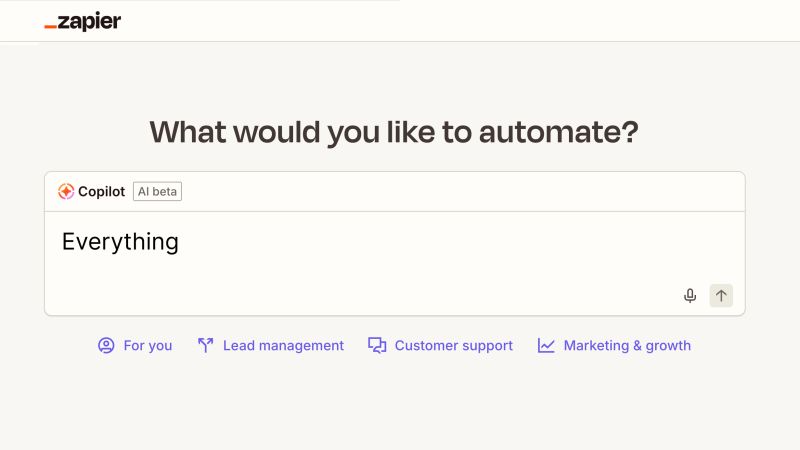
Task: Click the orange underscore in Zapier logo
Action: pos(51,27)
